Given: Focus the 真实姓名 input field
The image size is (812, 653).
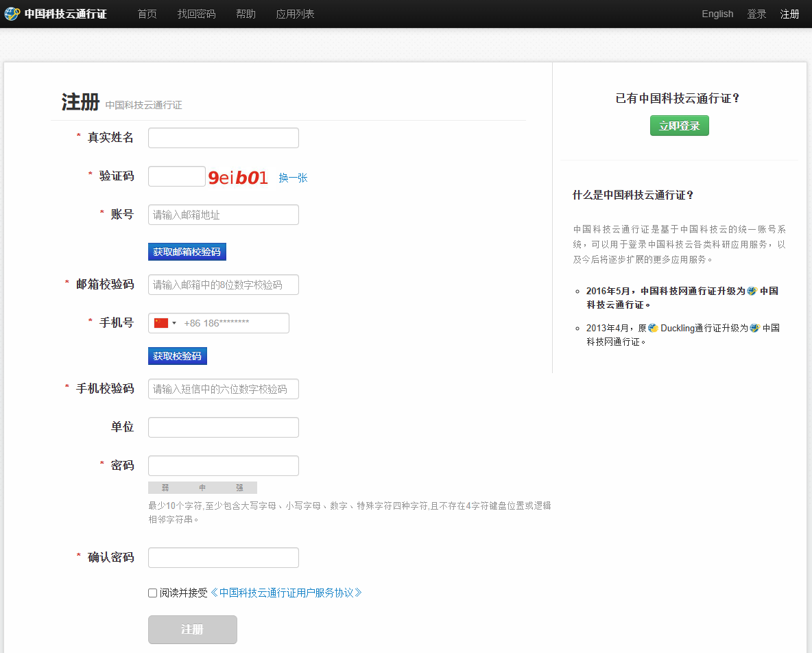Looking at the screenshot, I should 224,138.
